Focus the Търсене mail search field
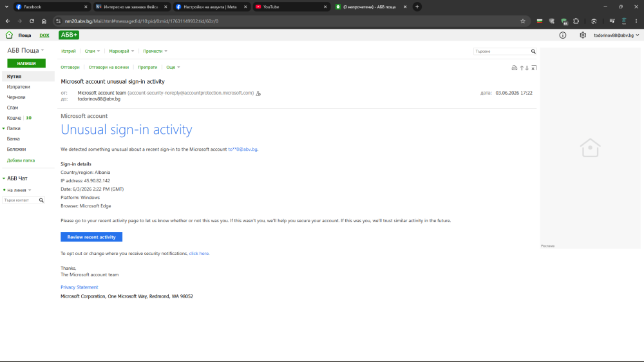644x362 pixels. tap(502, 52)
